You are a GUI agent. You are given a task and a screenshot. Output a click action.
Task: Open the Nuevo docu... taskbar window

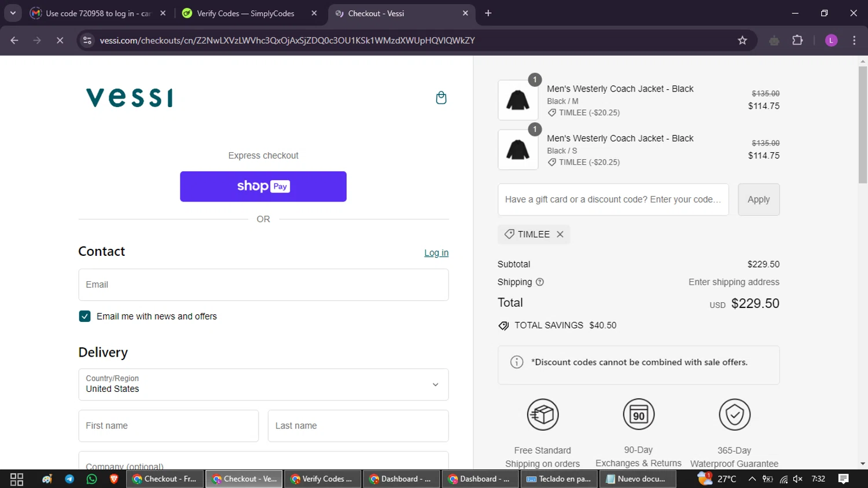pos(638,479)
